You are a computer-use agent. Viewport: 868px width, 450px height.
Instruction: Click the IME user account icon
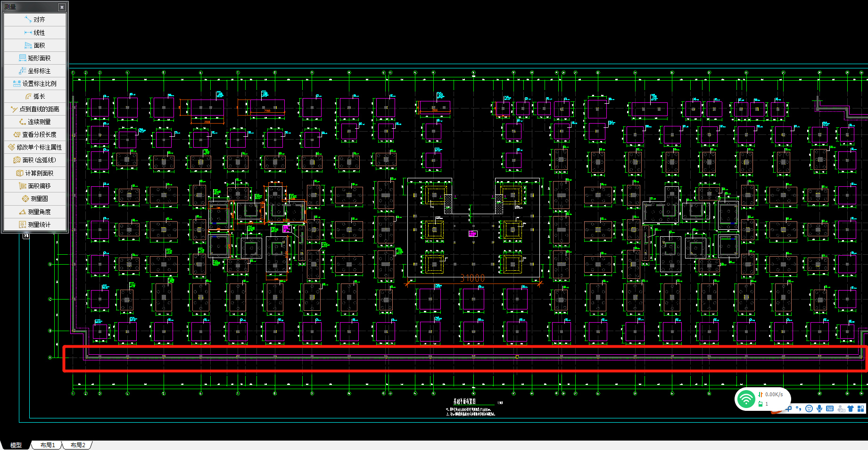click(841, 409)
